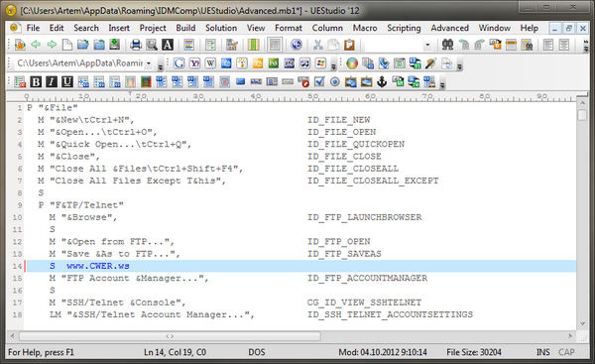Click 'ID_FTP_LAUNCHBROWSER' on line 10
This screenshot has width=595, height=364.
(x=364, y=217)
